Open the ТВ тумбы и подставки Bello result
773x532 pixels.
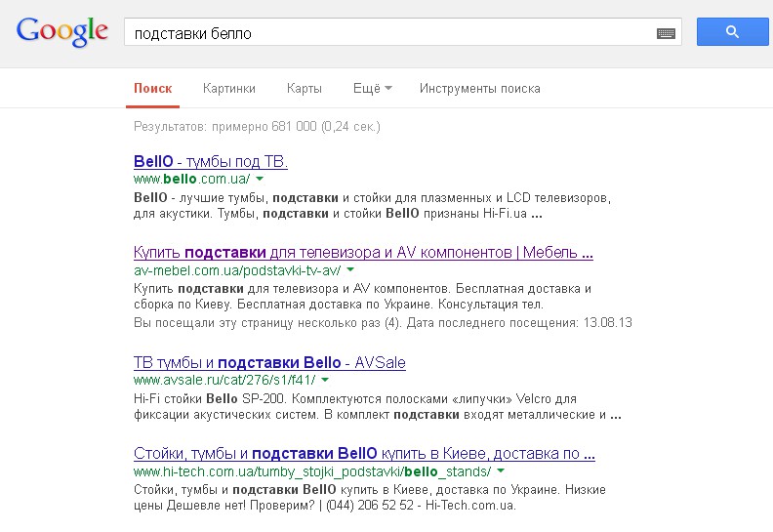(269, 362)
